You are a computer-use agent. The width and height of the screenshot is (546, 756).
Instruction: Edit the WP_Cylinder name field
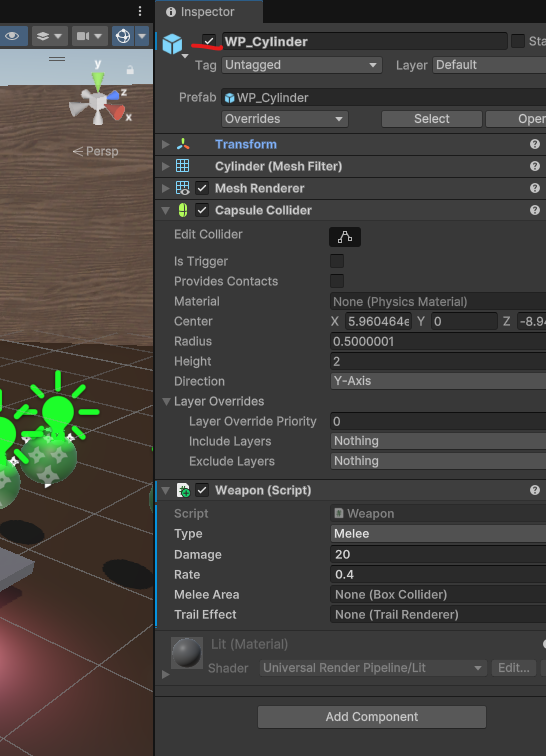tap(365, 41)
